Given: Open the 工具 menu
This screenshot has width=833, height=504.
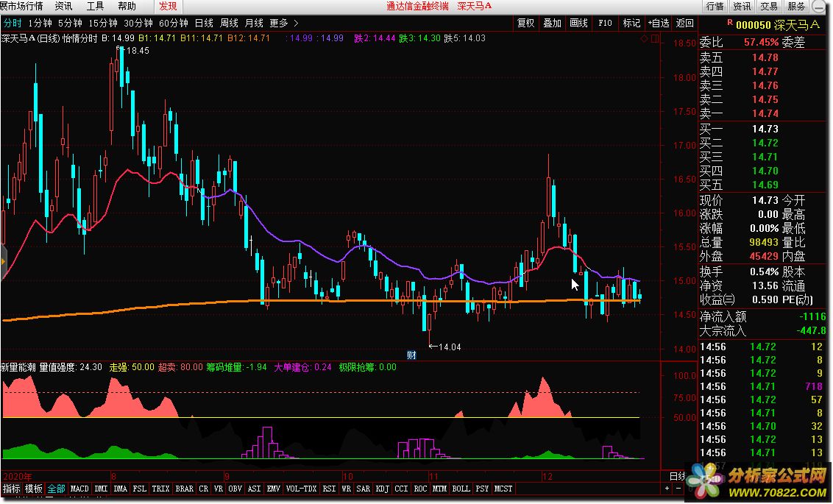Looking at the screenshot, I should [95, 7].
